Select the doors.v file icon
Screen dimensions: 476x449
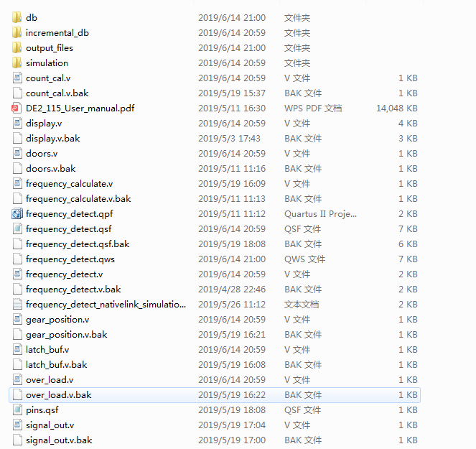pos(17,154)
